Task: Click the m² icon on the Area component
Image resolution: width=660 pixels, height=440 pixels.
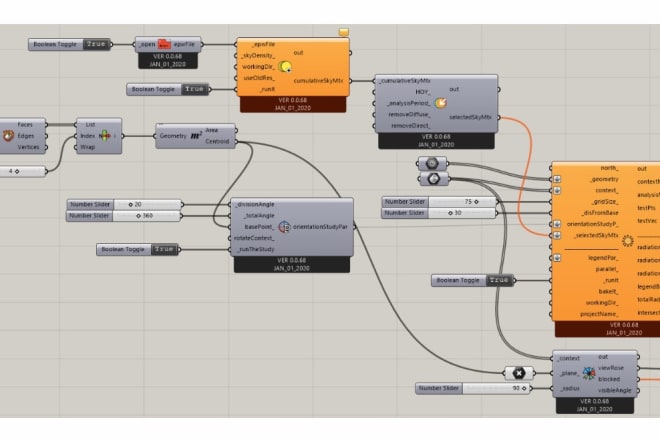Action: tap(196, 136)
